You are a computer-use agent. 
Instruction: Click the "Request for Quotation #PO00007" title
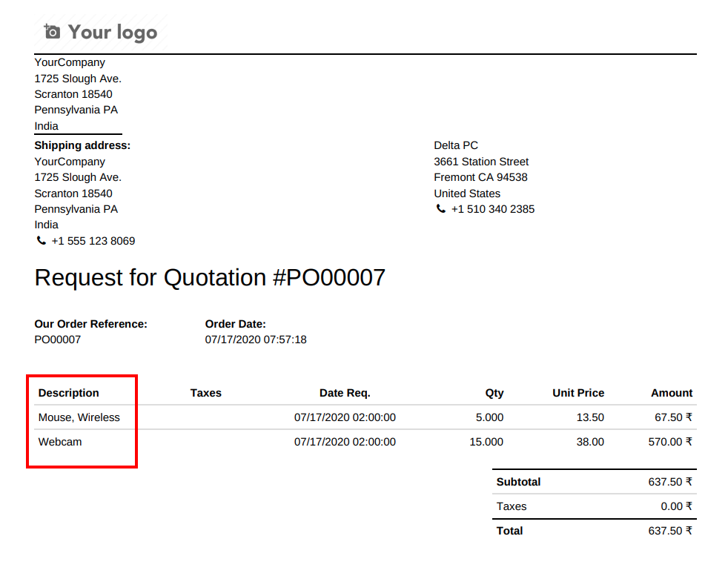point(210,277)
